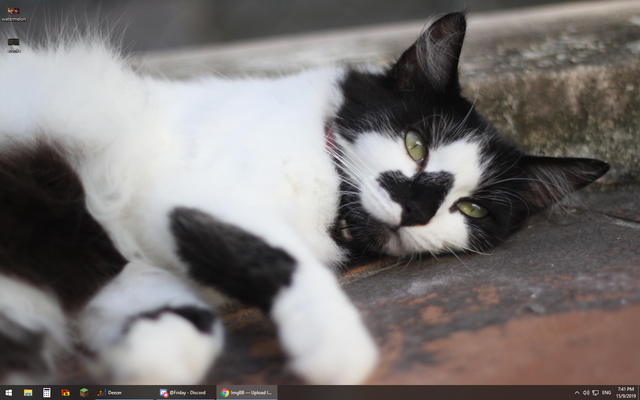
Task: Open the network status tray icon
Action: 596,393
